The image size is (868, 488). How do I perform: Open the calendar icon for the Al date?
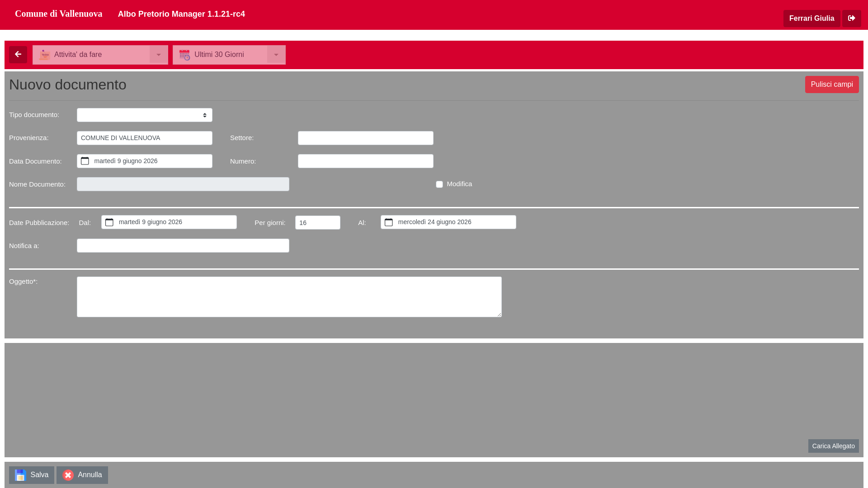pos(389,222)
